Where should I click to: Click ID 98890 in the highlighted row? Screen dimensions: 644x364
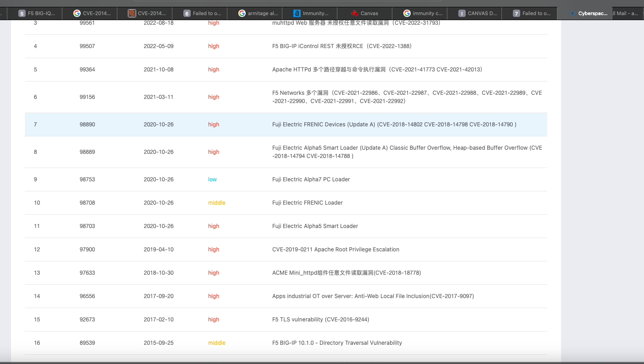tap(87, 125)
